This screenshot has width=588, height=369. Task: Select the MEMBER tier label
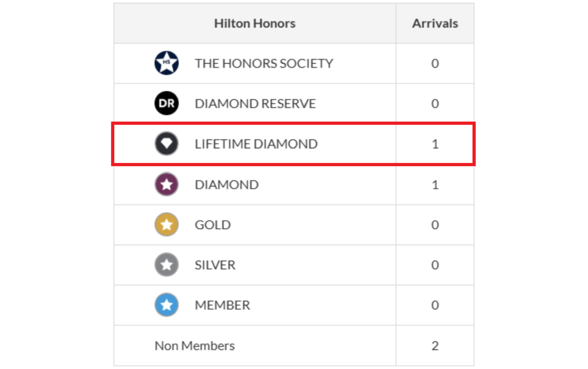(222, 305)
